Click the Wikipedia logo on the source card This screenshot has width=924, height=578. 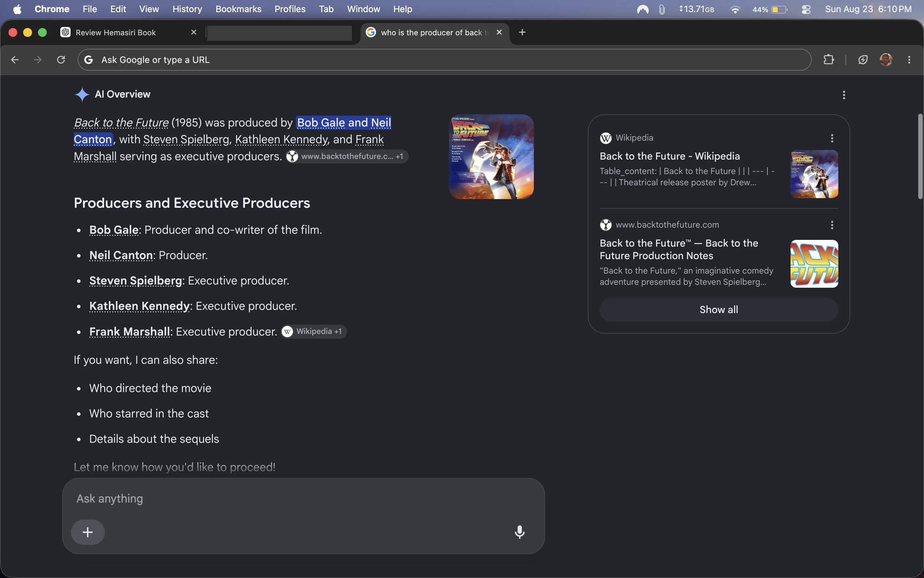[x=605, y=138]
